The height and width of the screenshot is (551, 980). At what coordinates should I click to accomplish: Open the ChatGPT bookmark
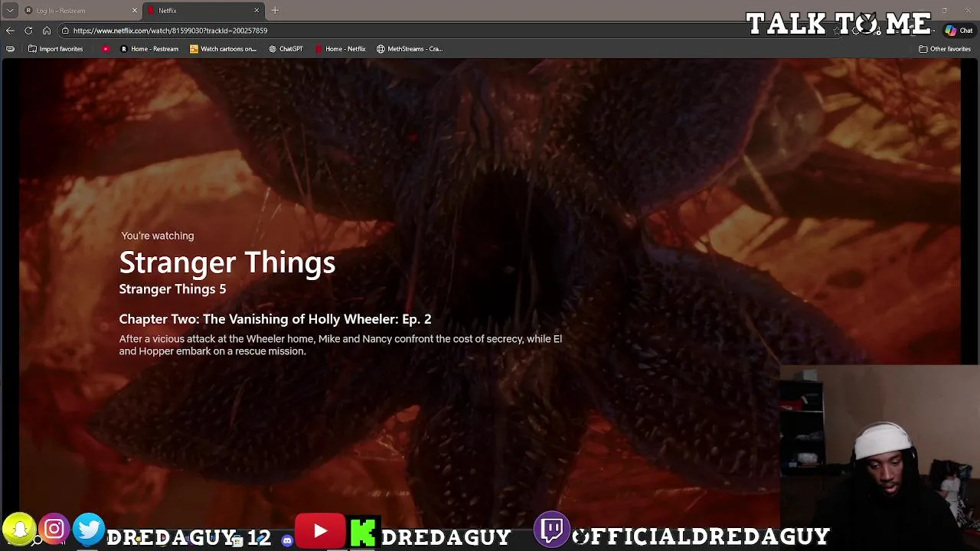click(x=286, y=49)
